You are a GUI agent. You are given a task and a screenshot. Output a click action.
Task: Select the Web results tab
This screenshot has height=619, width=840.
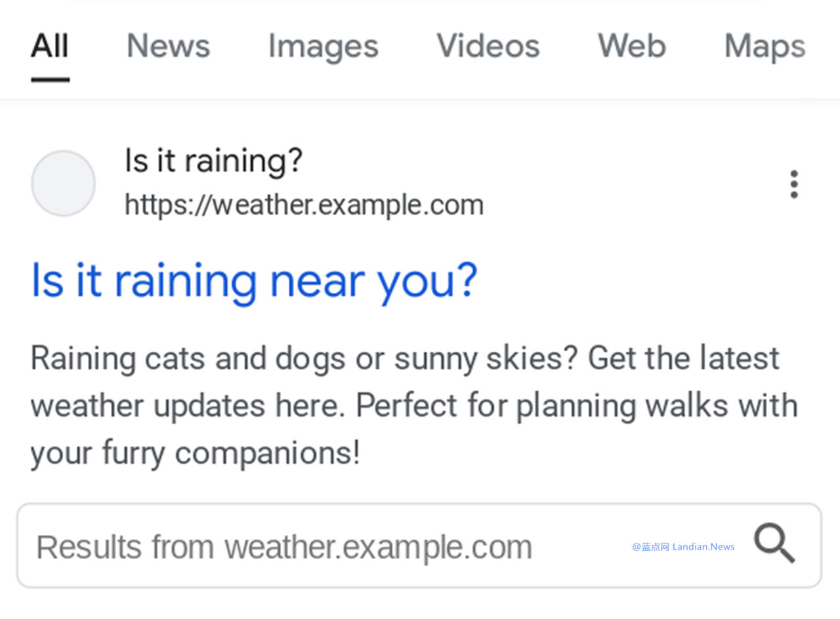(x=631, y=46)
